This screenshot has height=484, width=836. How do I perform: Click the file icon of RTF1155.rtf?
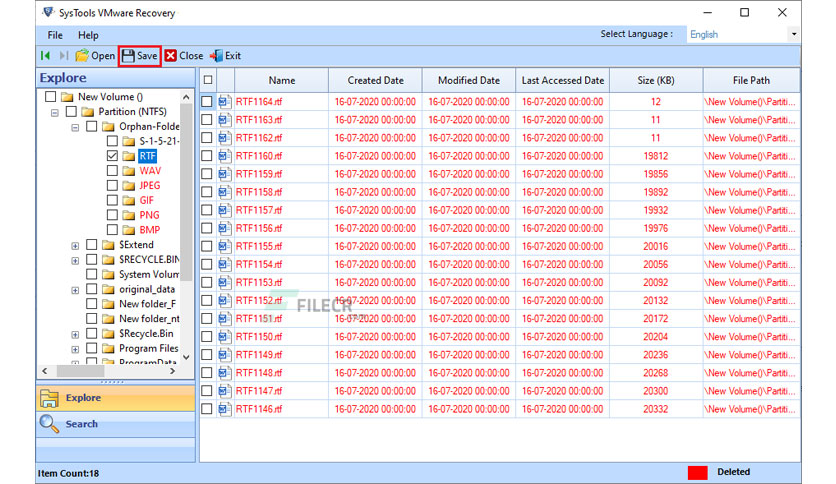[x=224, y=246]
